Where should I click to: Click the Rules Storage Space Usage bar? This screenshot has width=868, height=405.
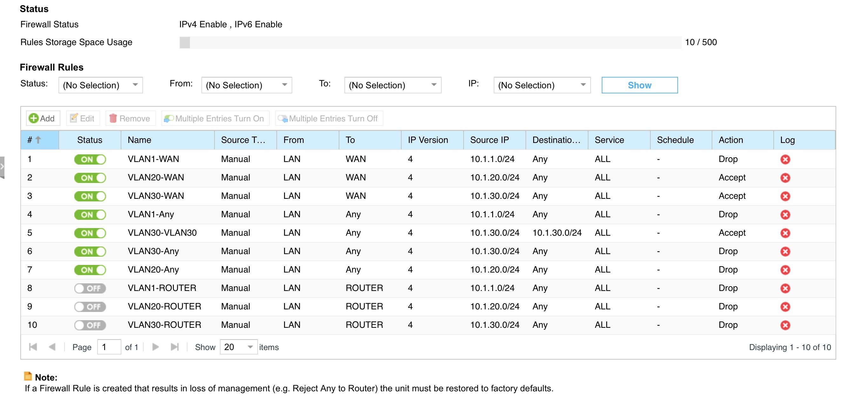point(430,43)
